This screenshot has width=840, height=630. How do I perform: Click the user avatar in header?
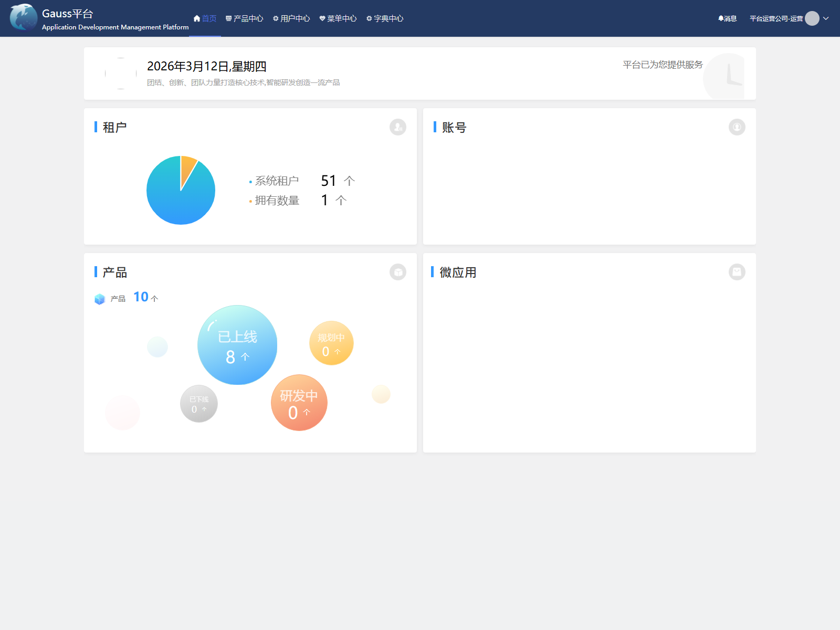click(x=812, y=18)
